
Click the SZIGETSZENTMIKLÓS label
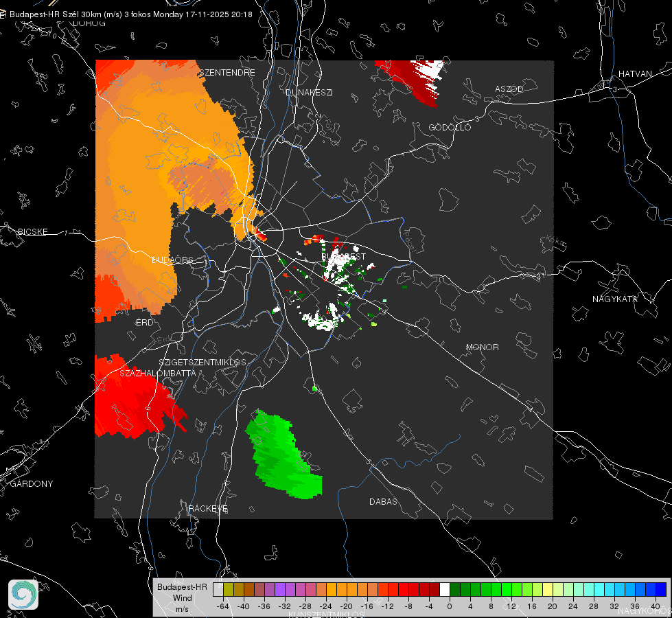[x=202, y=362]
